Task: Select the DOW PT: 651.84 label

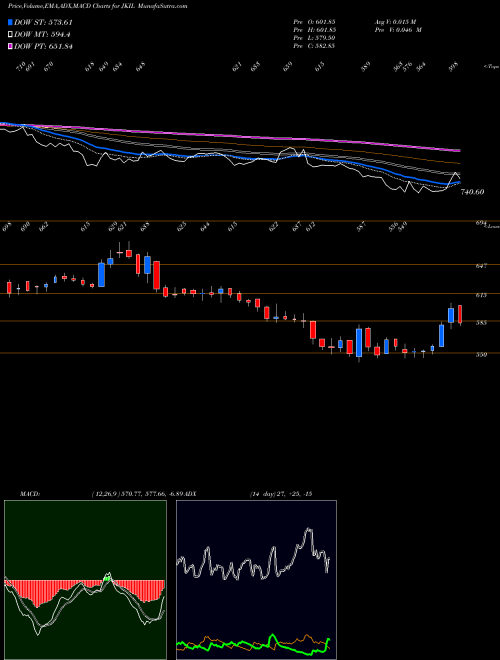Action: click(x=43, y=46)
